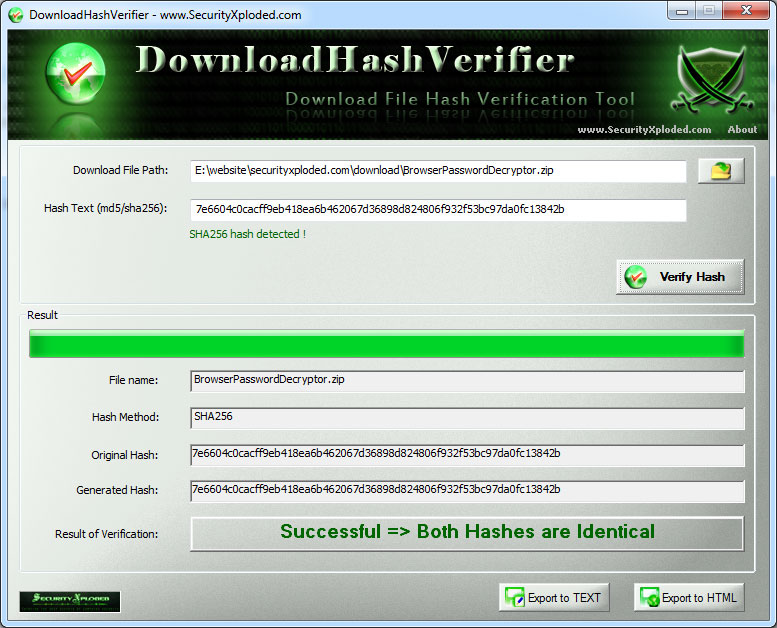Viewport: 777px width, 628px height.
Task: Click the Download File Path field
Action: pos(438,171)
